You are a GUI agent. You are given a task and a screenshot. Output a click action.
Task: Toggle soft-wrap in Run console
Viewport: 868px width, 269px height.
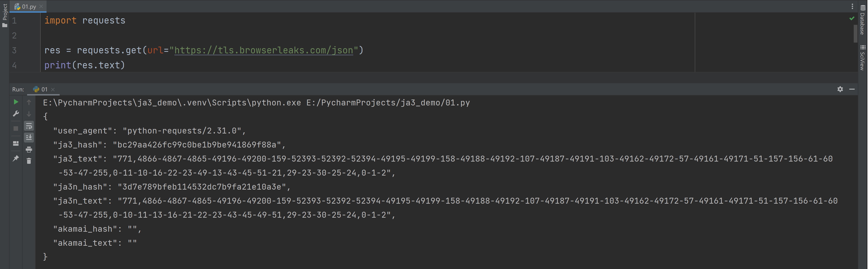29,126
